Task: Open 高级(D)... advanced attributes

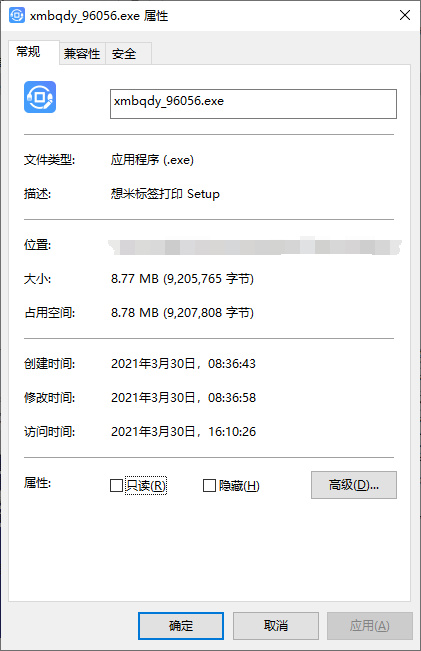Action: click(354, 485)
